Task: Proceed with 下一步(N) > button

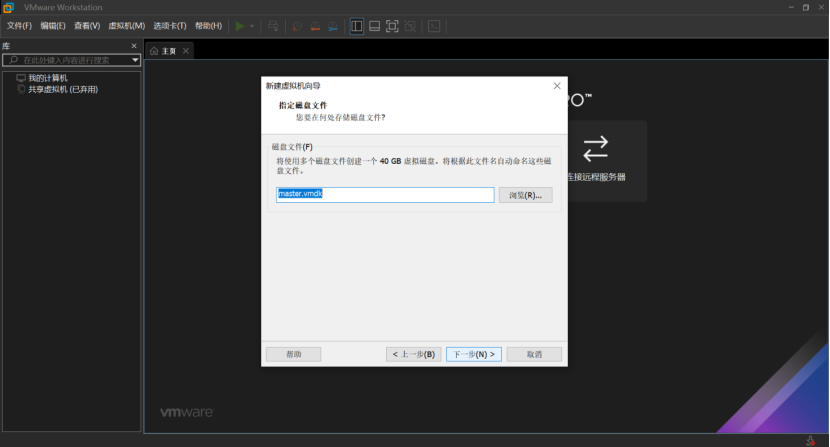Action: pyautogui.click(x=474, y=354)
